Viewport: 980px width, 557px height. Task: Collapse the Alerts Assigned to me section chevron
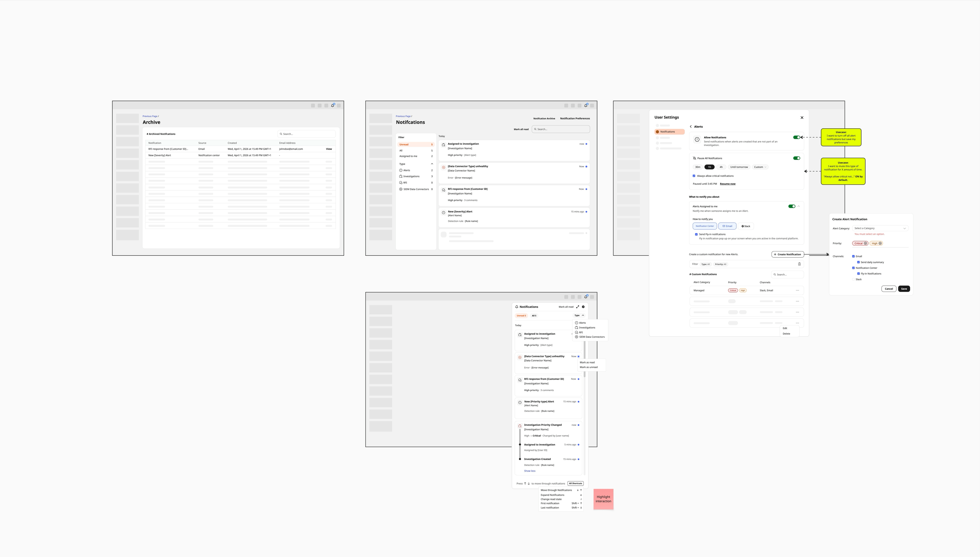[x=799, y=206]
